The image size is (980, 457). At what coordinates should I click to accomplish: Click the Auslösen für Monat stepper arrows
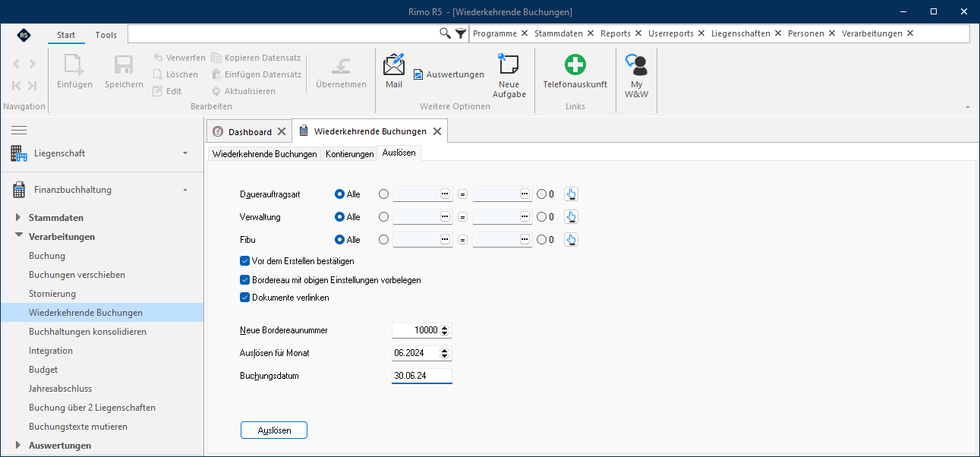(x=446, y=354)
